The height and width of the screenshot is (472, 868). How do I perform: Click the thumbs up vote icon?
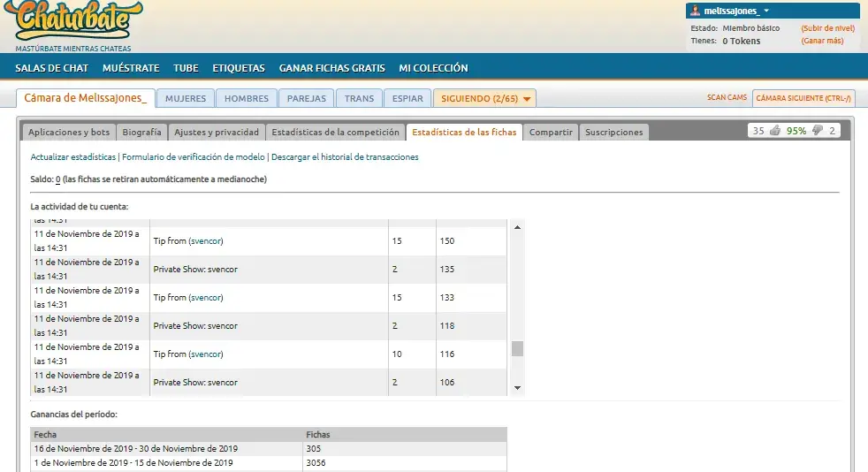[x=775, y=131]
